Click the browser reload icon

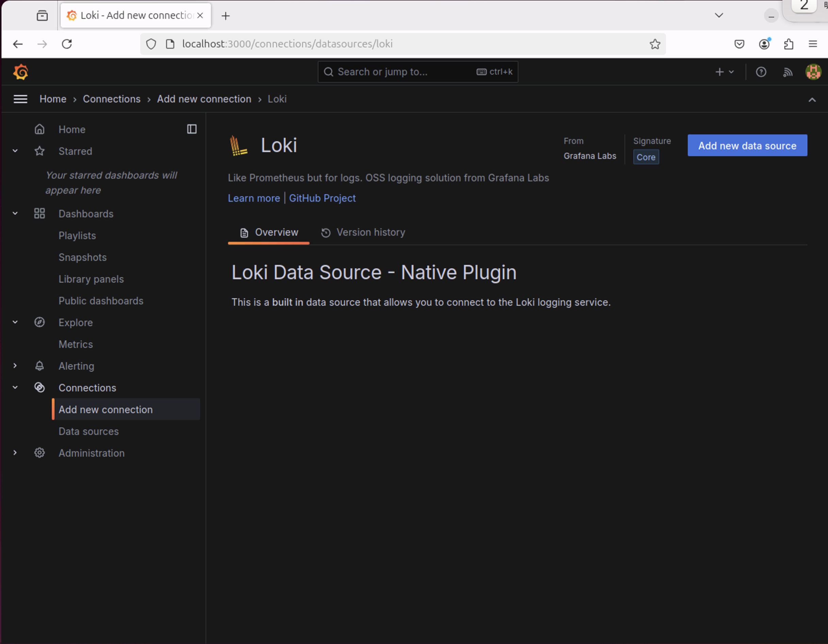point(67,44)
